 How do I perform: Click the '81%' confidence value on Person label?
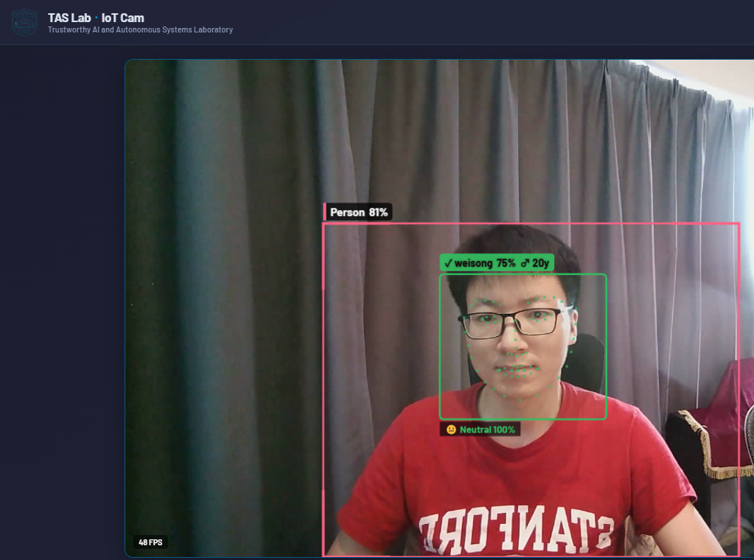coord(378,212)
